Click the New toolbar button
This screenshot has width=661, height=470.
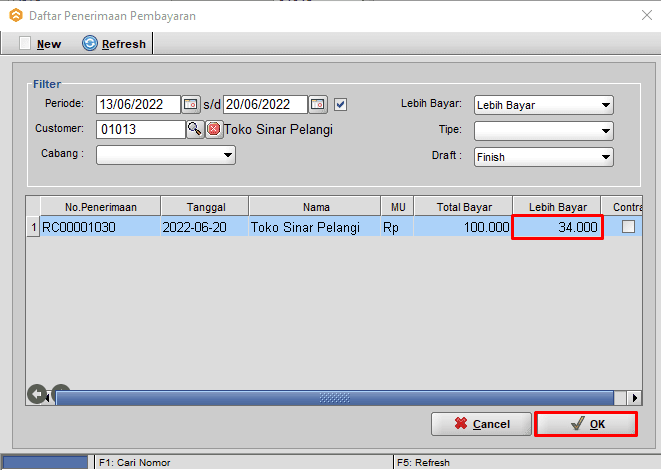pyautogui.click(x=40, y=43)
